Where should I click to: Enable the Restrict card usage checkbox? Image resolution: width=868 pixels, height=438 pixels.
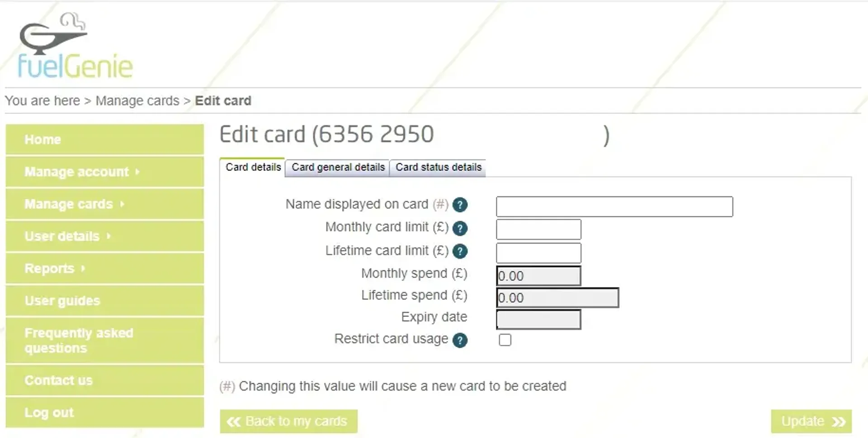coord(505,340)
